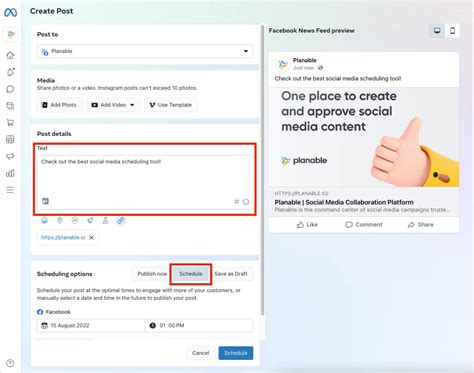Click the location pin icon
This screenshot has height=373, width=474.
60,221
